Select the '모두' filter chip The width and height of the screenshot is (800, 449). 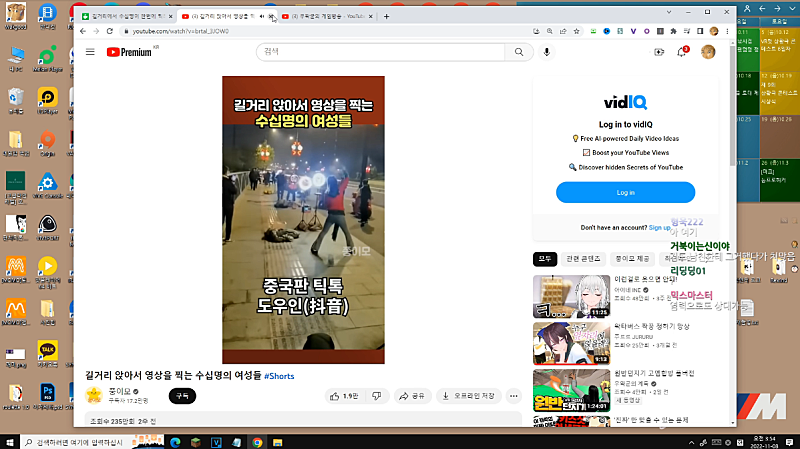[545, 259]
